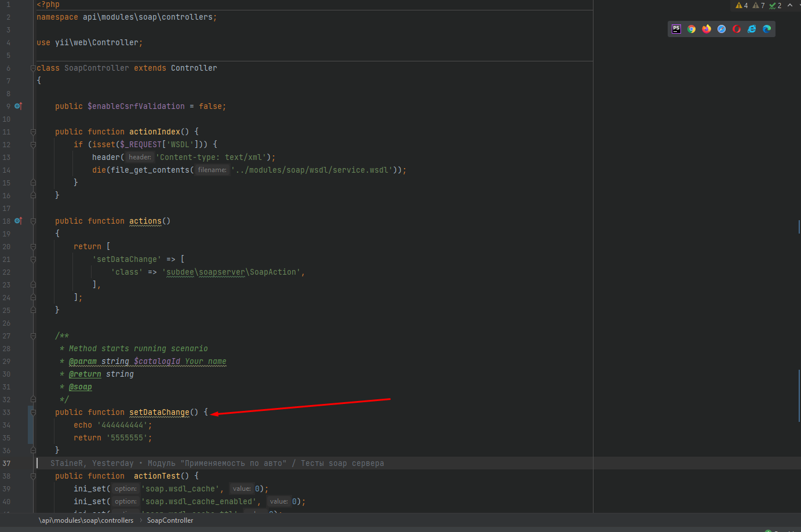The image size is (801, 532).
Task: Click the @soap annotation tag
Action: tap(81, 387)
